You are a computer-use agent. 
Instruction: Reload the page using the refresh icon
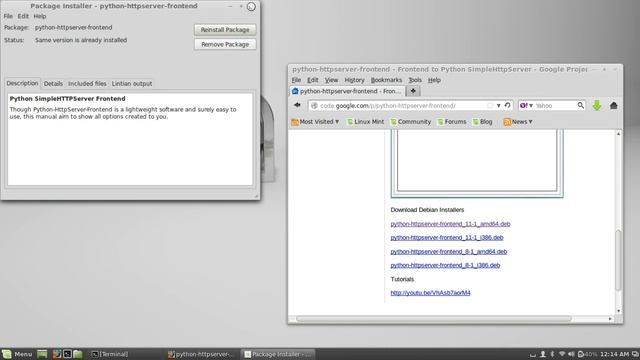click(507, 105)
